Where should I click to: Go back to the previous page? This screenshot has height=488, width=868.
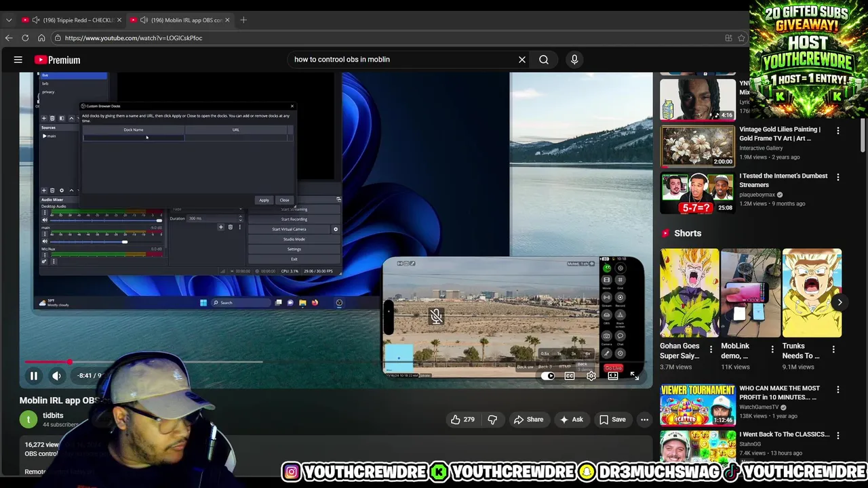coord(9,38)
